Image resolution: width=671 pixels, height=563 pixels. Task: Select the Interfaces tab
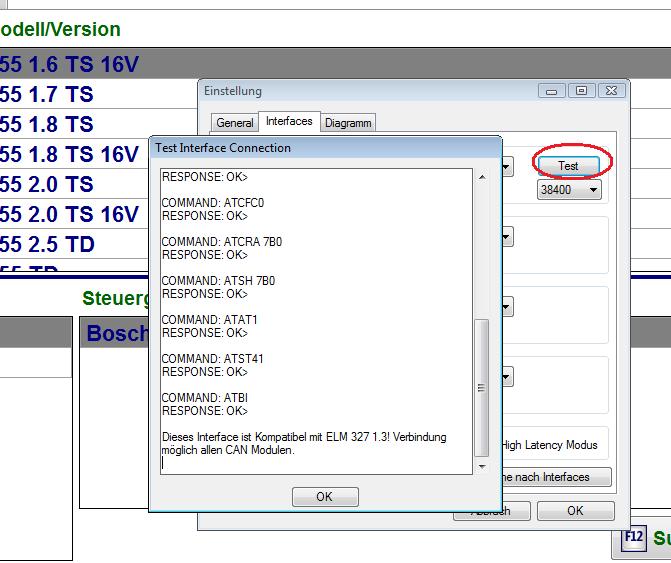point(289,122)
